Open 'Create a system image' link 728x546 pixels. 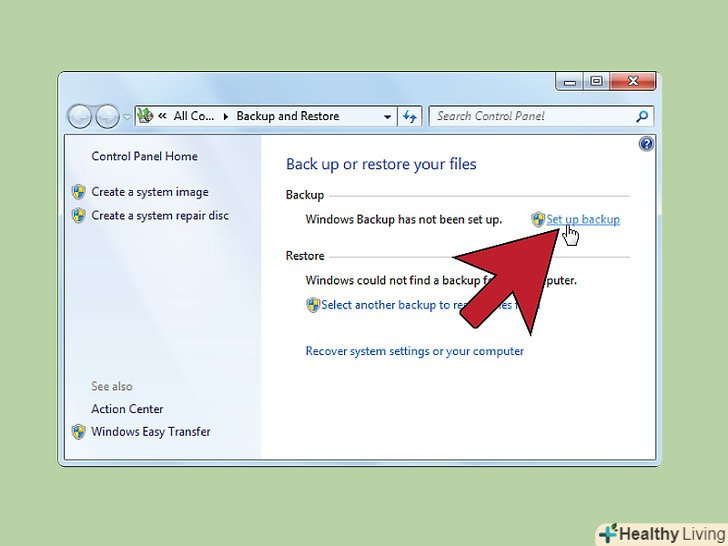(x=150, y=192)
